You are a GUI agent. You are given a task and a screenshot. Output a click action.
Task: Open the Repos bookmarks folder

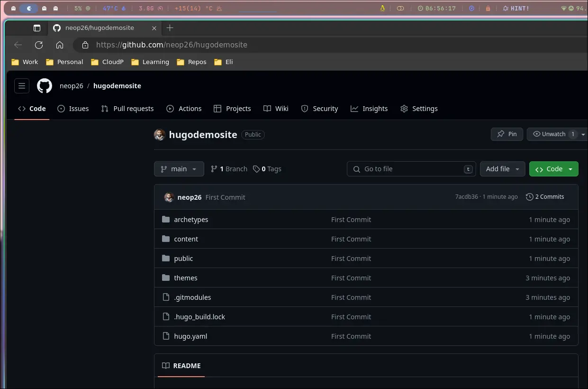[x=191, y=62]
